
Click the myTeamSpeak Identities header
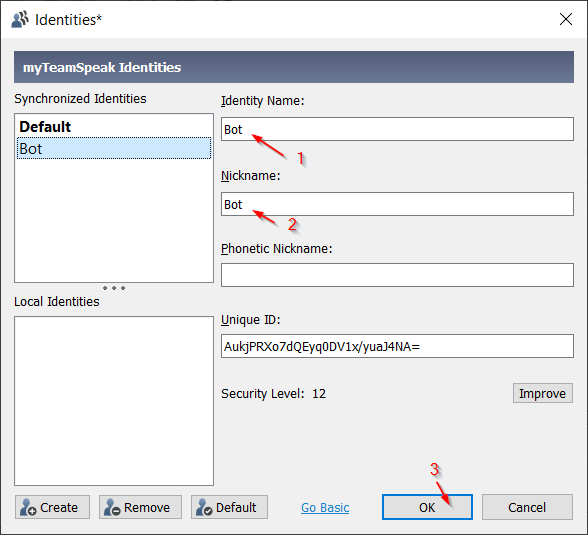click(294, 67)
